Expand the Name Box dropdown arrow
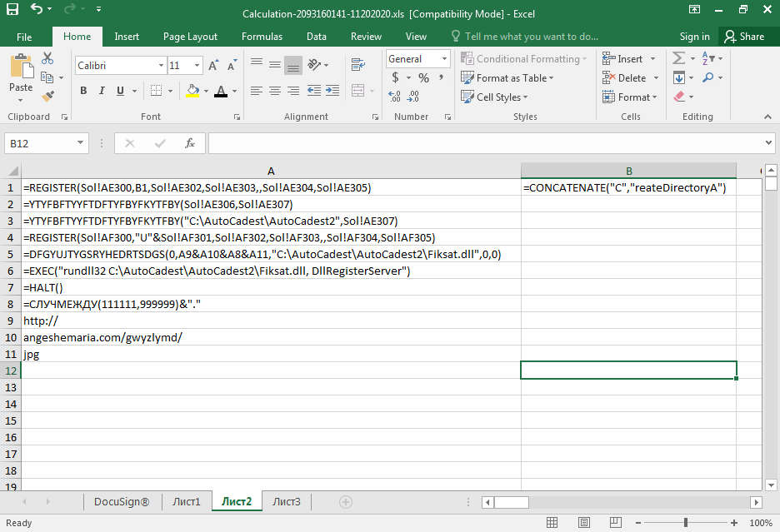Image resolution: width=780 pixels, height=532 pixels. (x=80, y=143)
